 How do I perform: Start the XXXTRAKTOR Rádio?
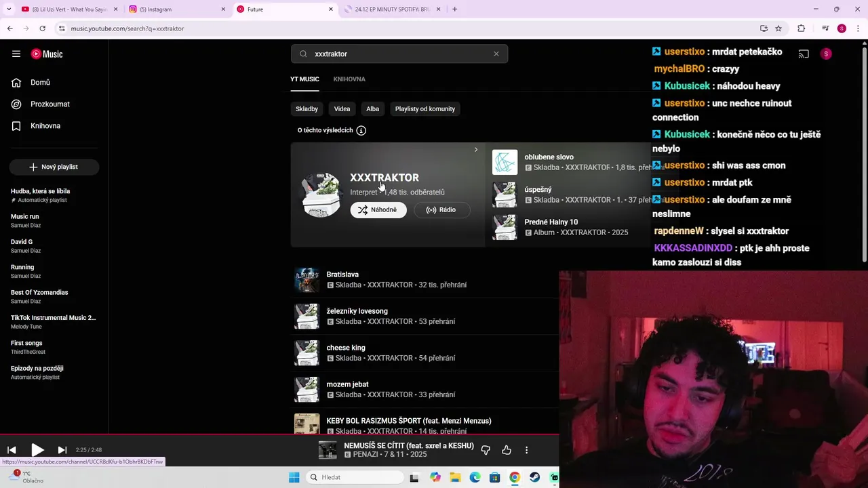[x=441, y=210]
